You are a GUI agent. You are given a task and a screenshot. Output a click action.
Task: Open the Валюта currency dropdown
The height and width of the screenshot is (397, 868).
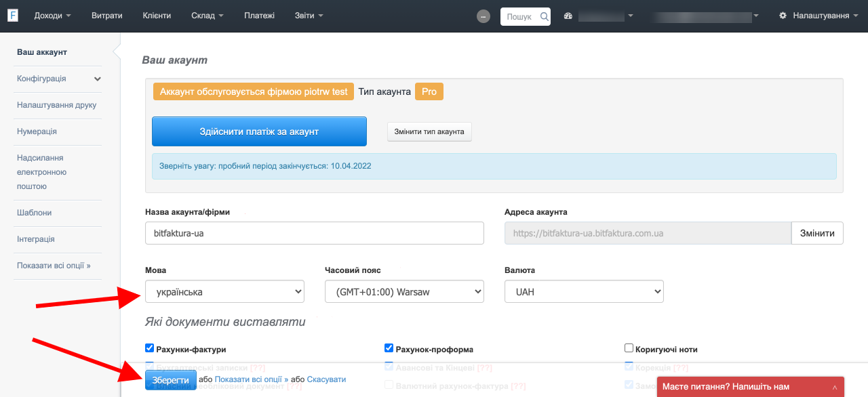click(x=584, y=292)
